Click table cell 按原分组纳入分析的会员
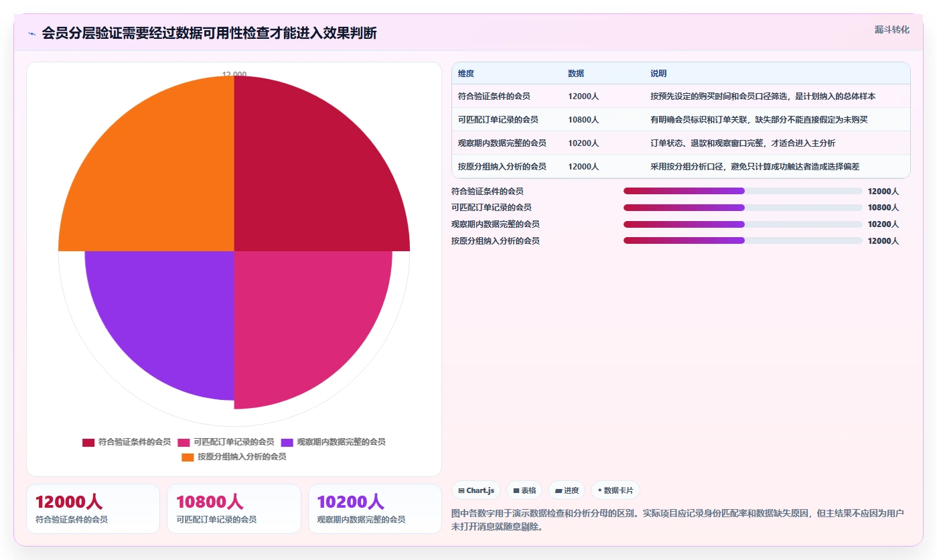The height and width of the screenshot is (560, 937). tap(502, 167)
